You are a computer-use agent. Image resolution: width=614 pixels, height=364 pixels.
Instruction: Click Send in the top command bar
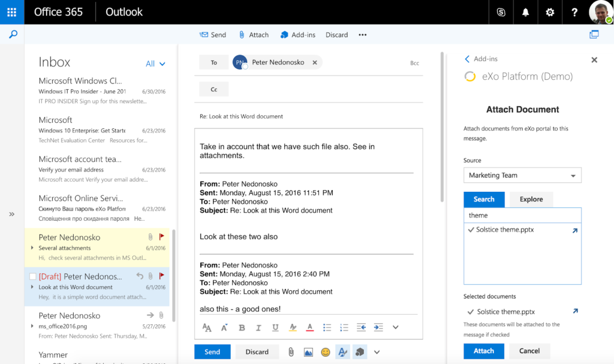coord(213,35)
